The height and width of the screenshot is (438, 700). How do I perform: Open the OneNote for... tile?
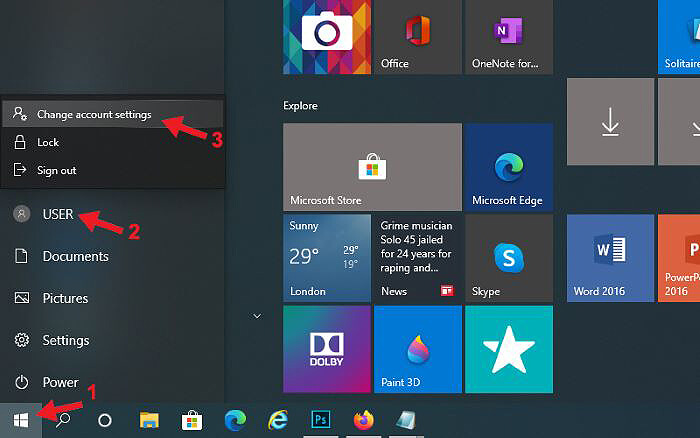tap(509, 37)
